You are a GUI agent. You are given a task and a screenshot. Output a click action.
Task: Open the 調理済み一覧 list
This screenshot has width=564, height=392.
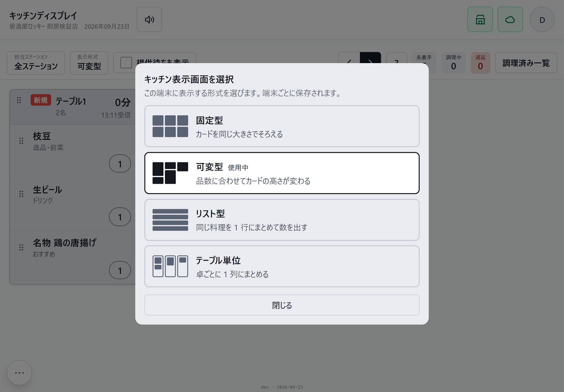526,63
